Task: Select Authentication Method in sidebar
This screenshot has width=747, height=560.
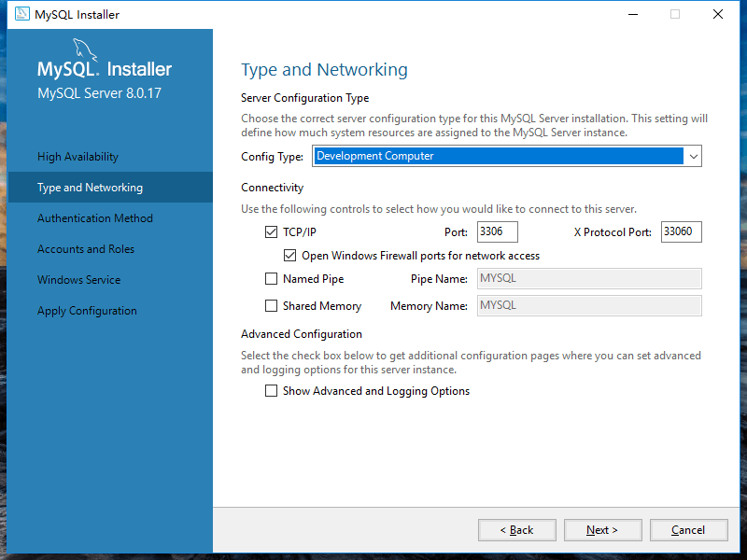Action: (95, 218)
